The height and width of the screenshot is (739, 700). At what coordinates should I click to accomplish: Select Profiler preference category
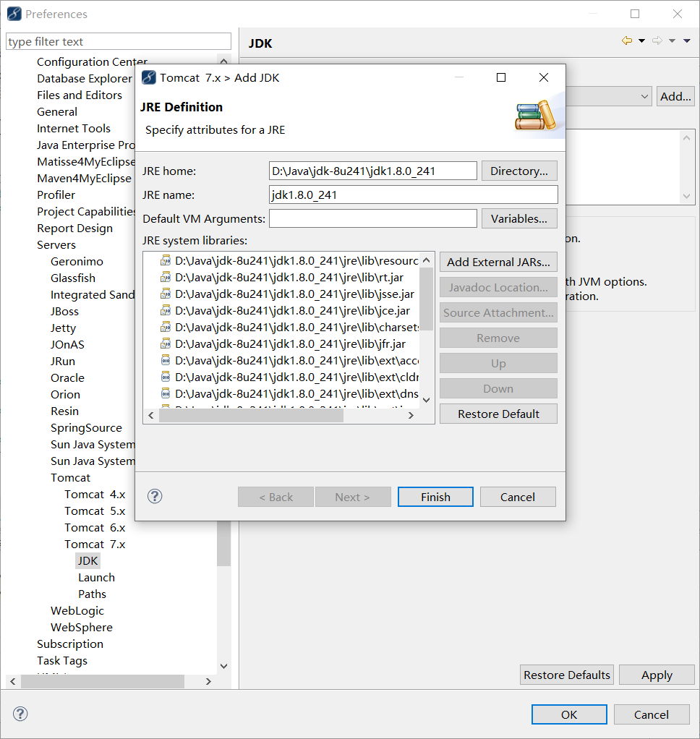click(x=56, y=195)
